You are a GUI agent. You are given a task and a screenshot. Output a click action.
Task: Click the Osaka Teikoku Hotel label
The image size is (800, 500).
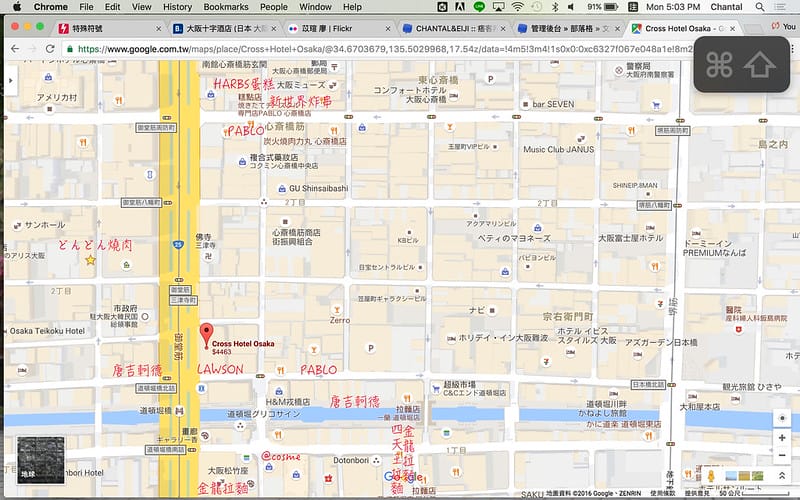tap(47, 331)
